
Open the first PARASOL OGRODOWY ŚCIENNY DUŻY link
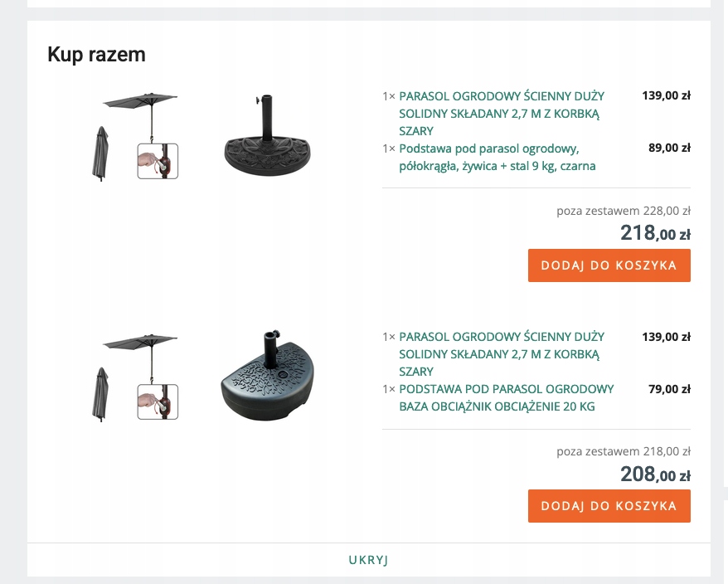tap(502, 114)
